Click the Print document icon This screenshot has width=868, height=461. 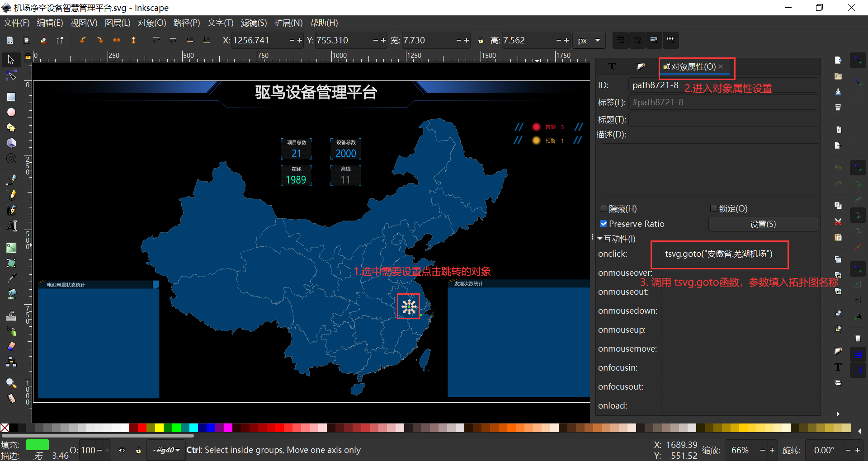click(x=838, y=108)
